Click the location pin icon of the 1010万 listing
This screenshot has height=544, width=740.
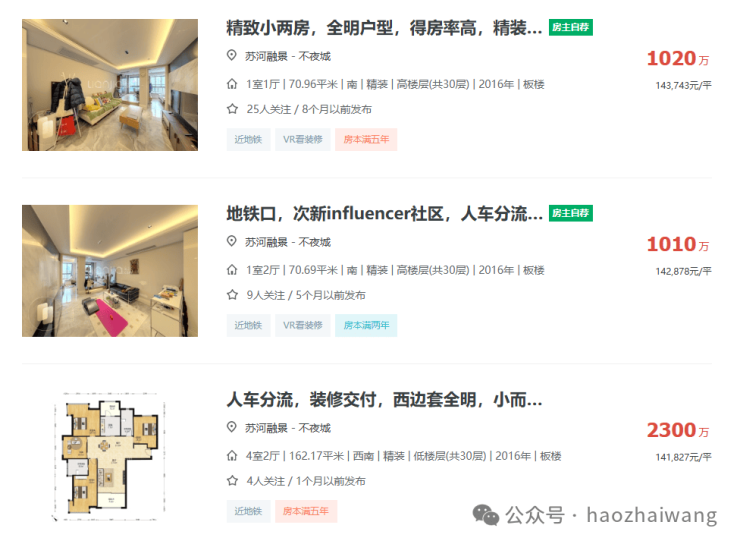point(231,242)
